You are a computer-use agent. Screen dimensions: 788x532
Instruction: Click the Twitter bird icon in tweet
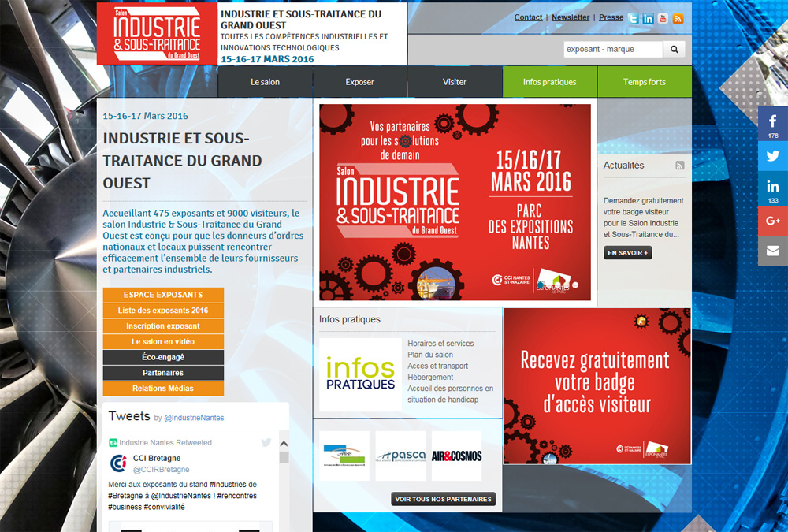click(266, 442)
